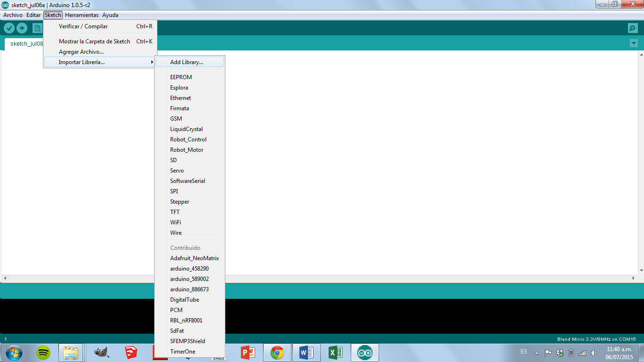Select the sketch_jul06a editor tab
The height and width of the screenshot is (362, 644).
25,44
